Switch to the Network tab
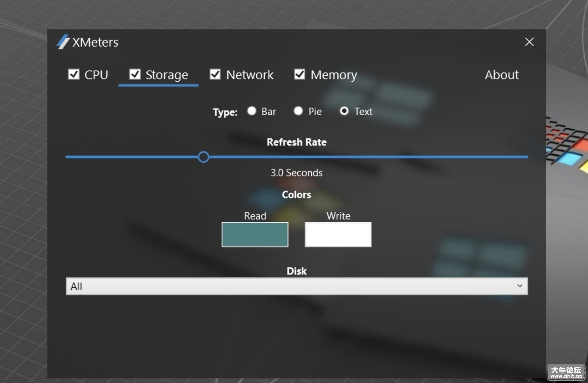Screen dimensions: 588x383 [x=250, y=75]
